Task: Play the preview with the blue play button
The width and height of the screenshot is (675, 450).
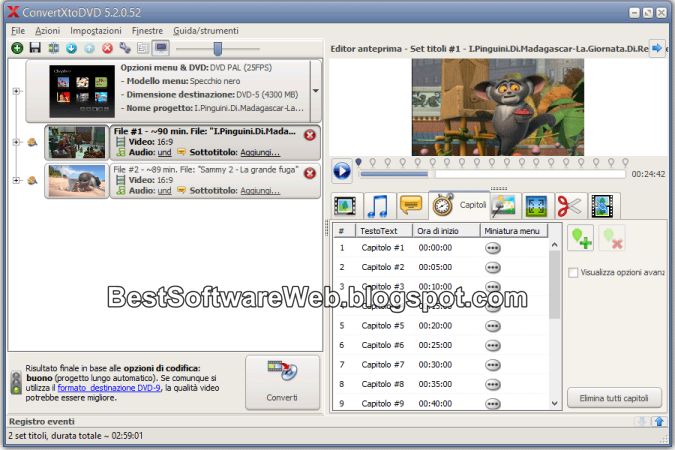Action: pyautogui.click(x=342, y=171)
